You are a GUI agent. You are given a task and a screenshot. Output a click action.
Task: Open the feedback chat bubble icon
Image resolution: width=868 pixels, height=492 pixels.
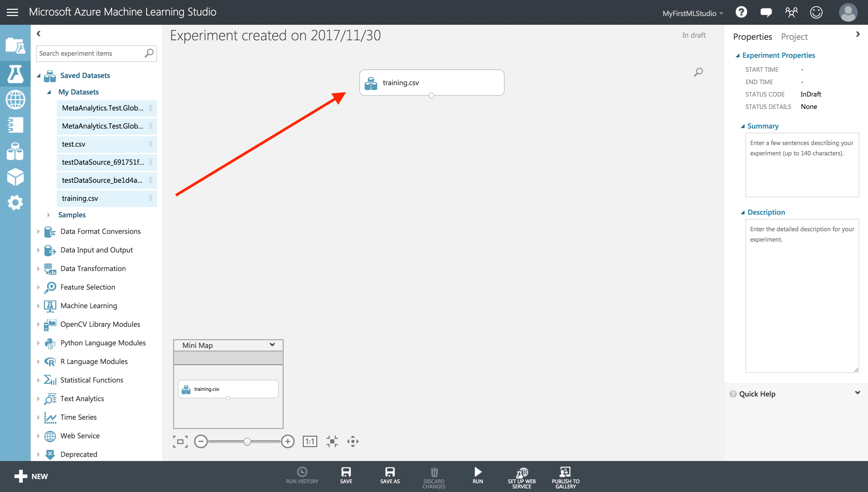point(766,13)
